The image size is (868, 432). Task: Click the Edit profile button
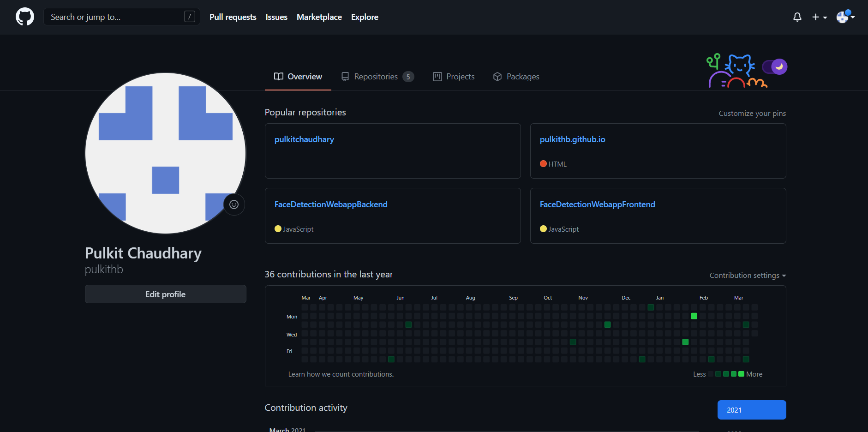point(165,294)
